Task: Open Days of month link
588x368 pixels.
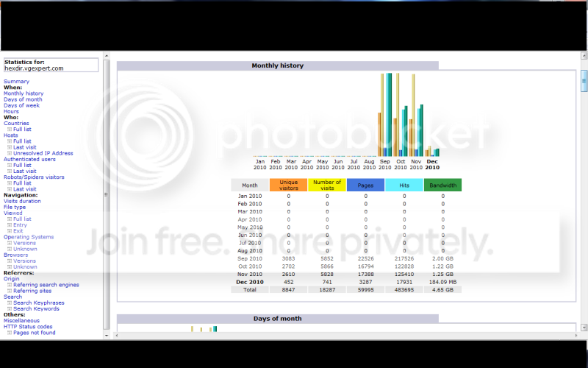Action: [x=23, y=99]
